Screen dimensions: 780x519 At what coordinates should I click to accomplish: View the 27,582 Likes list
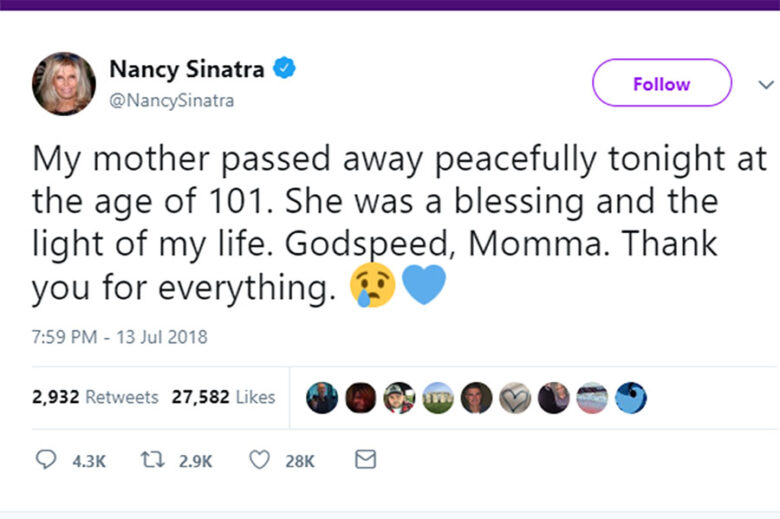(223, 397)
